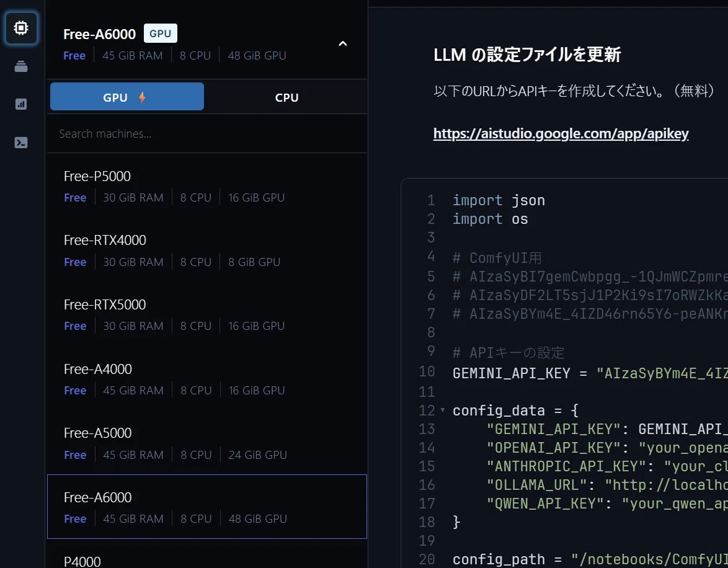Click the Search machines input field

coord(207,134)
